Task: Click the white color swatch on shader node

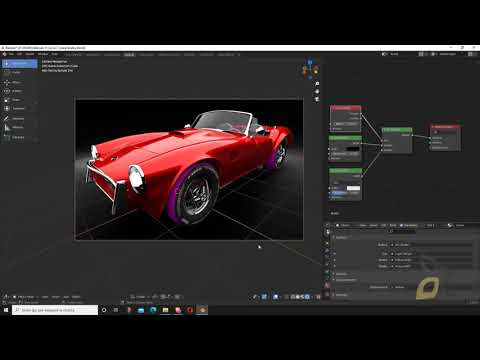Action: [353, 188]
